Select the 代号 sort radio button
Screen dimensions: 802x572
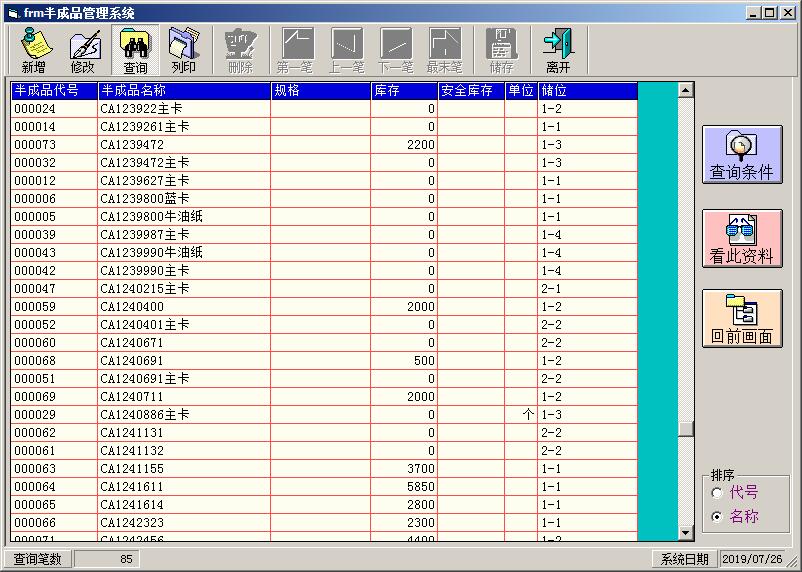[x=717, y=493]
